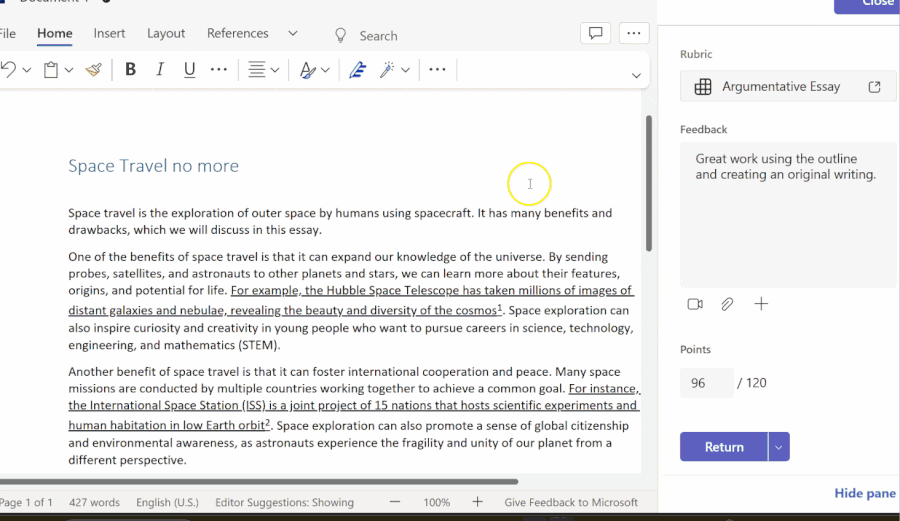Click the Return button
This screenshot has width=900, height=521.
(724, 446)
